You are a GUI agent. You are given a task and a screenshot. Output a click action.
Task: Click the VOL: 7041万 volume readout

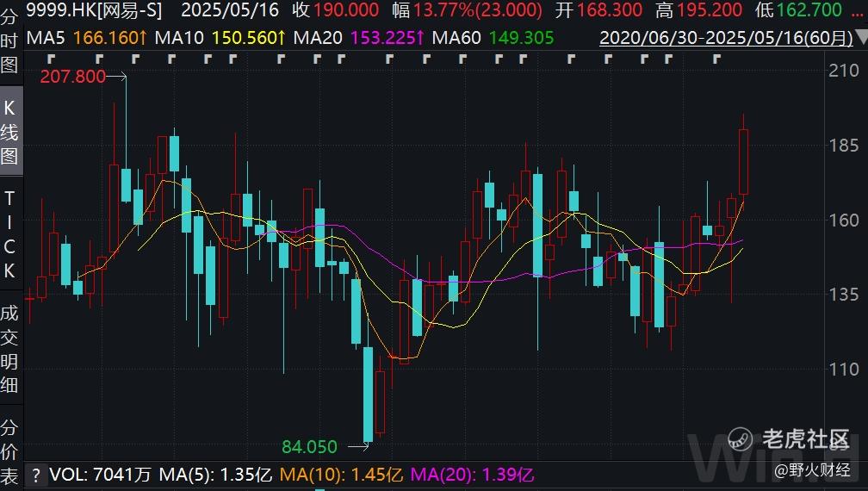point(100,475)
